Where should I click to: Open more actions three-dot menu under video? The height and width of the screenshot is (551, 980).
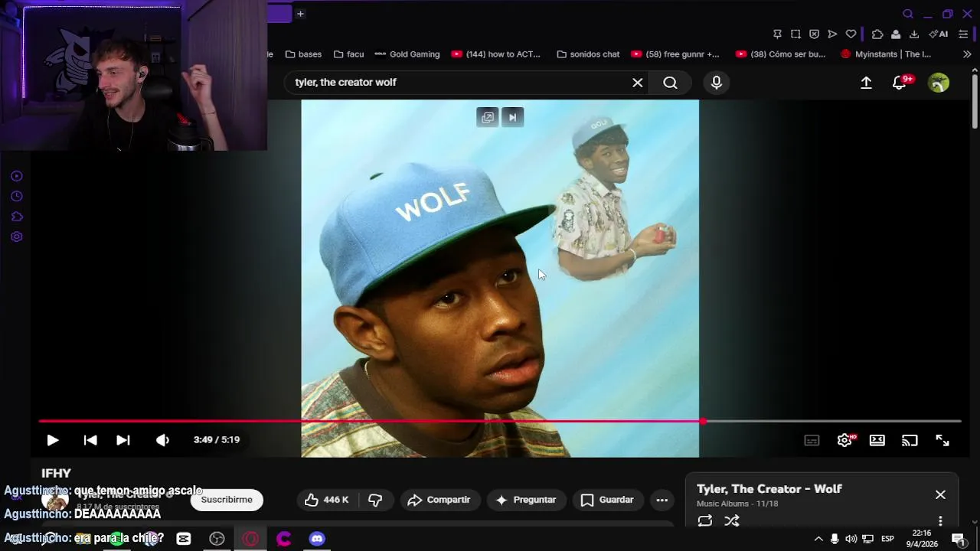662,500
